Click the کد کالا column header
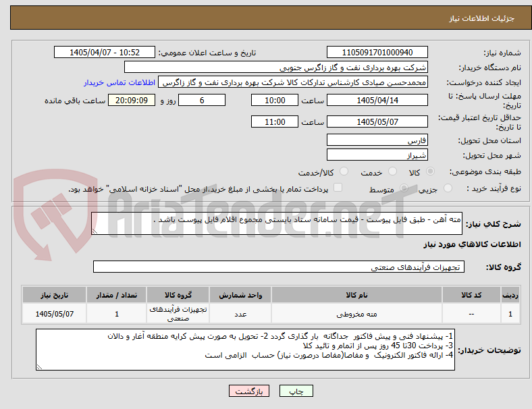This screenshot has width=532, height=409. [x=471, y=295]
